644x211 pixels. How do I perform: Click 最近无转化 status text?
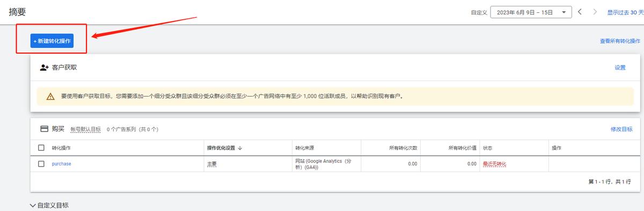(x=494, y=164)
